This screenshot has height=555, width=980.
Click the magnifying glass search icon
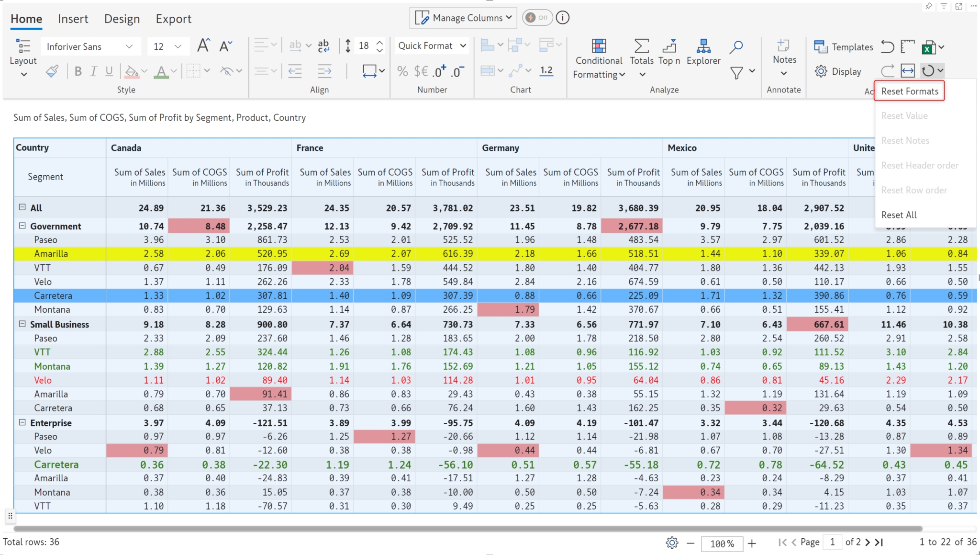pyautogui.click(x=736, y=46)
